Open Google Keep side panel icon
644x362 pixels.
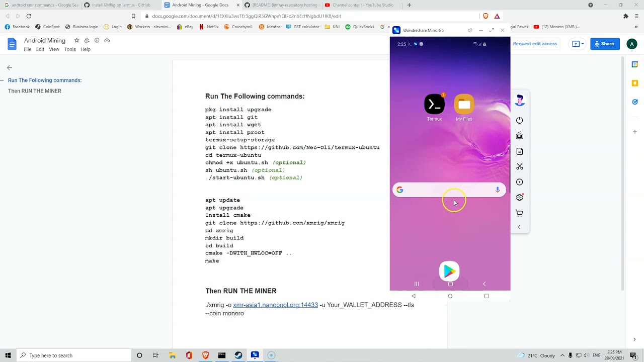coord(635,83)
